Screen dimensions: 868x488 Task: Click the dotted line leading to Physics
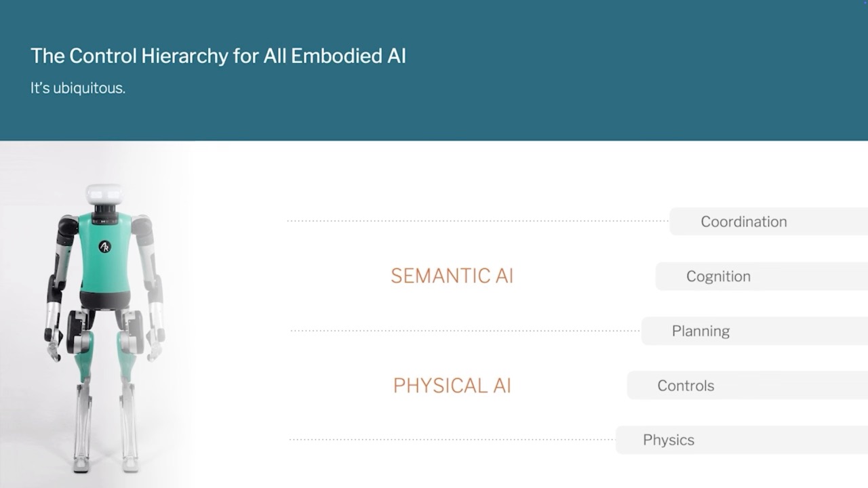tap(452, 439)
